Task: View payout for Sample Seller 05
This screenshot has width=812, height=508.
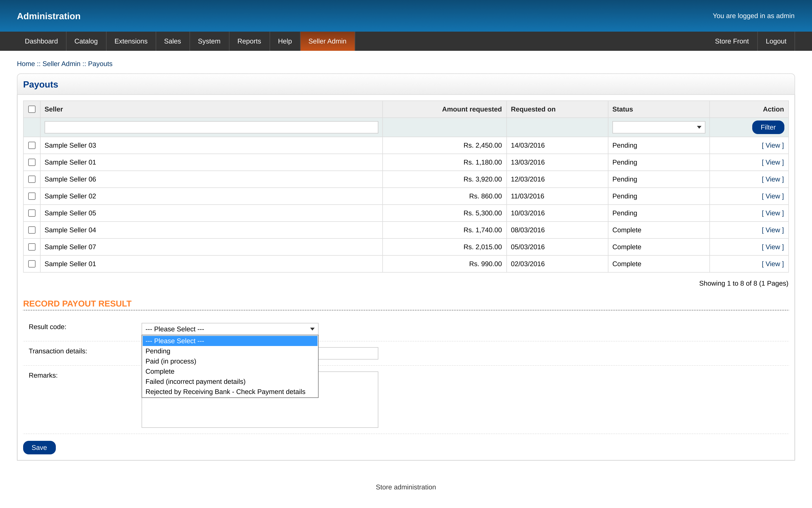Action: pyautogui.click(x=773, y=213)
